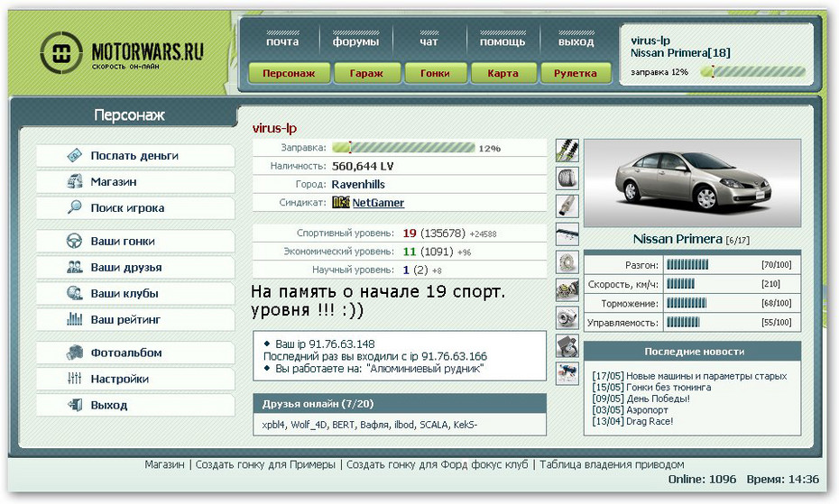Switch to the Гонки tab button
Viewport: 839px width, 504px height.
(x=435, y=73)
